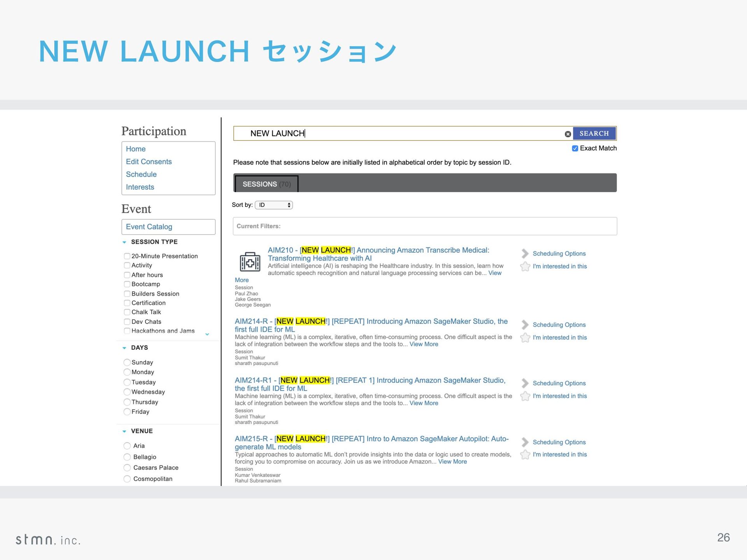This screenshot has width=747, height=560.
Task: Check the Bootcamp session type filter
Action: (x=127, y=284)
